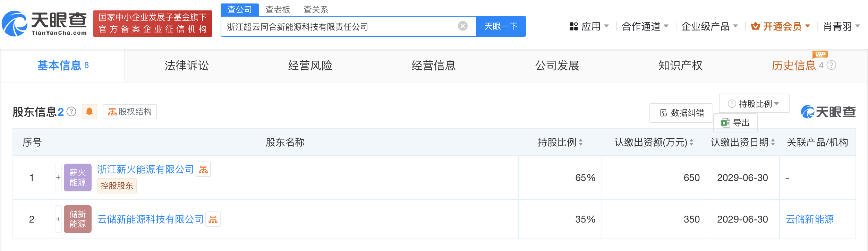Open the 应用 dropdown menu
Image resolution: width=868 pixels, height=251 pixels.
(589, 26)
